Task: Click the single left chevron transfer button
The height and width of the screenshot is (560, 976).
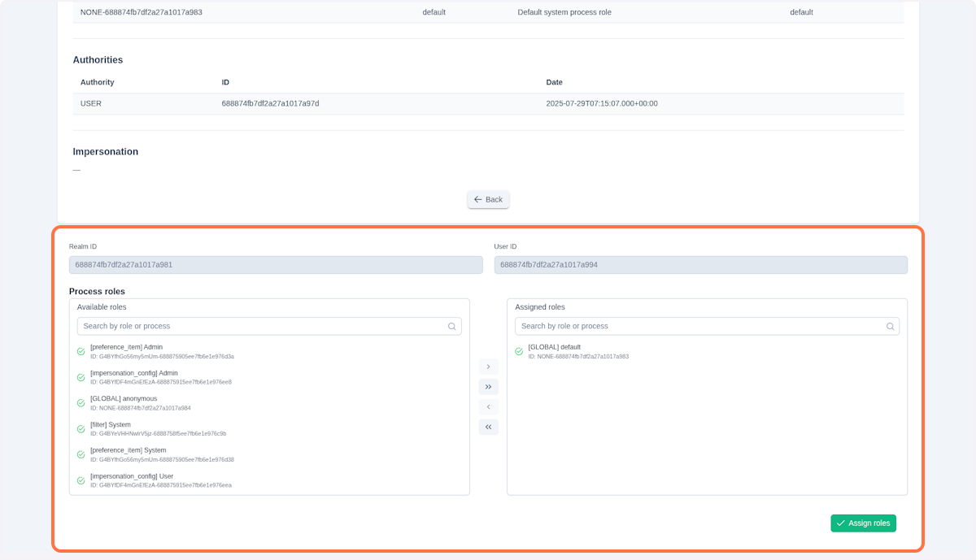Action: 488,406
